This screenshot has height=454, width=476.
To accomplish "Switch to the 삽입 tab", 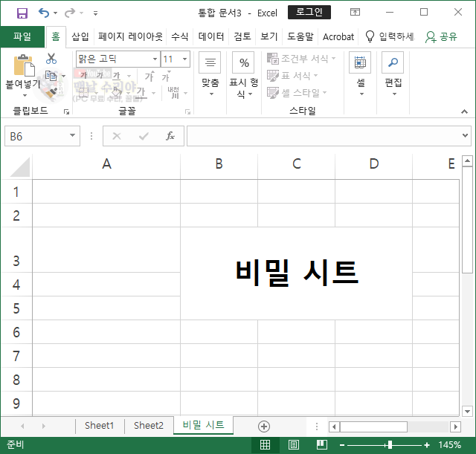I will click(x=80, y=36).
